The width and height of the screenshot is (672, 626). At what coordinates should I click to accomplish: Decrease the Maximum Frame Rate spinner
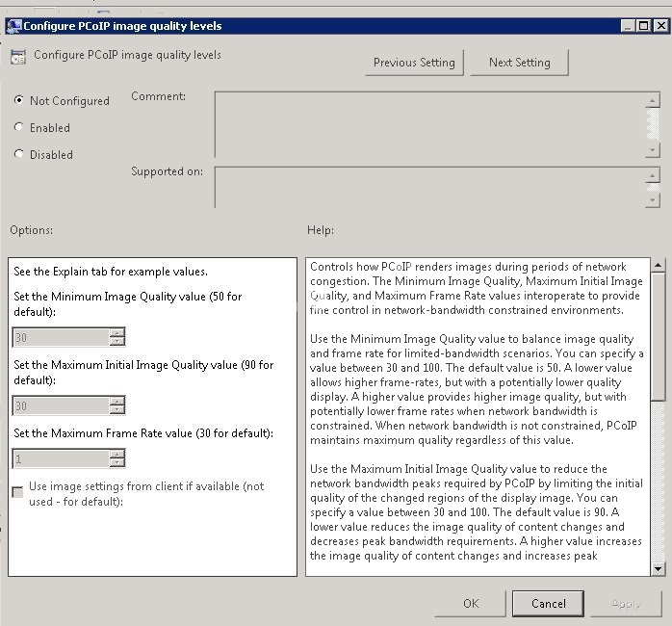pos(117,463)
